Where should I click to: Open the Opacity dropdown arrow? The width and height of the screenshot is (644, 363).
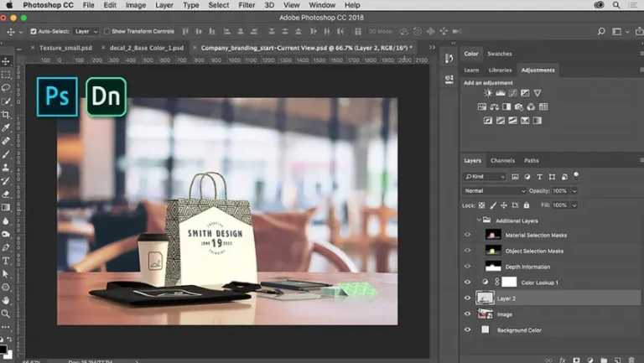(574, 191)
